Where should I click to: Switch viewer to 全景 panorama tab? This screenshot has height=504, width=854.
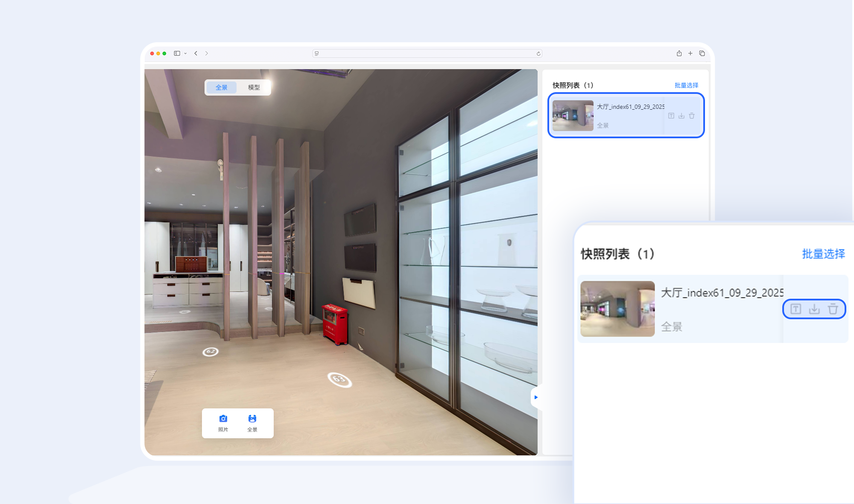coord(221,87)
